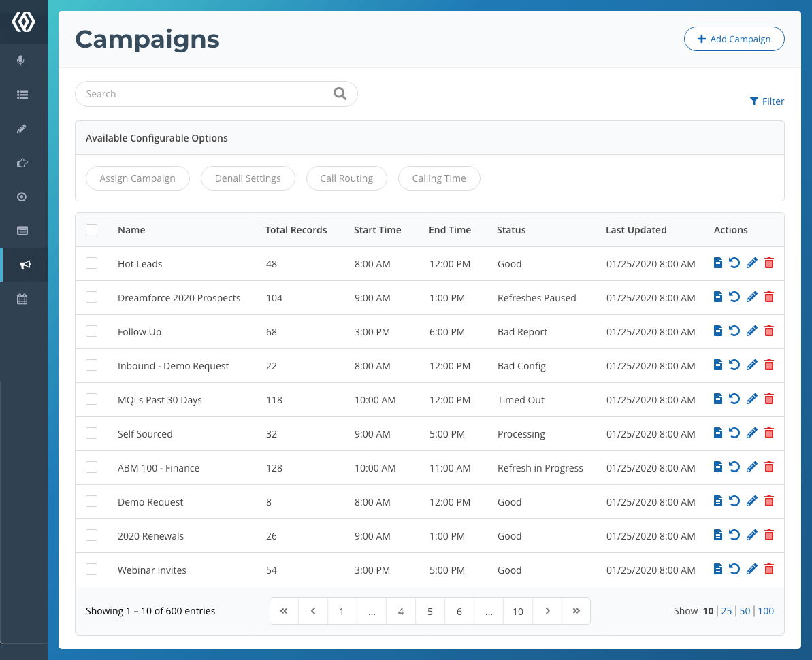Viewport: 812px width, 660px height.
Task: Click the search magnifier icon
Action: tap(340, 93)
